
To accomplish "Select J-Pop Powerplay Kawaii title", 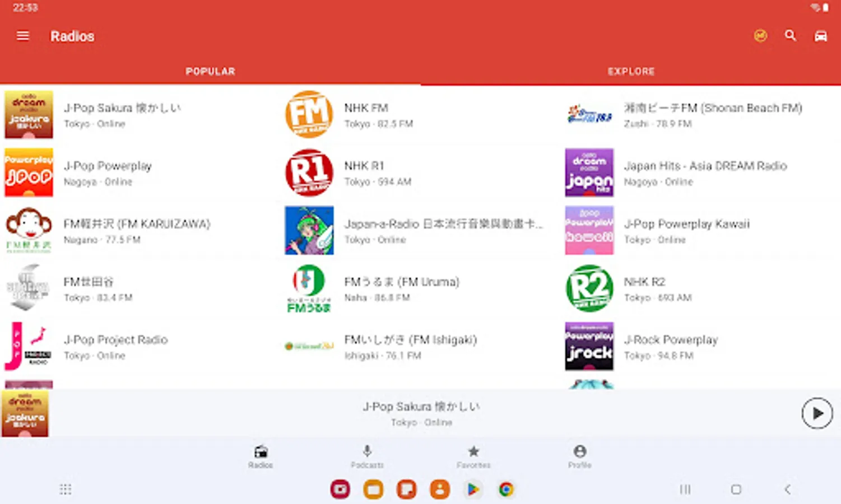I will coord(687,224).
